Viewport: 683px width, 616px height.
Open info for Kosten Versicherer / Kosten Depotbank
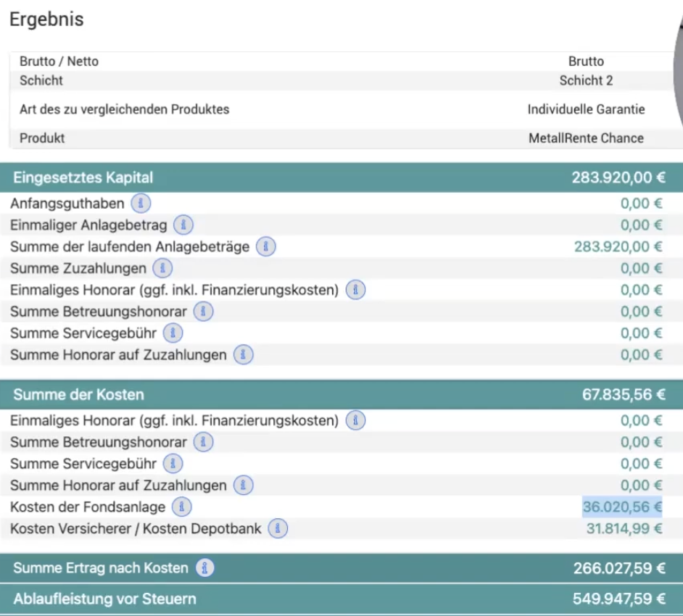click(x=278, y=528)
